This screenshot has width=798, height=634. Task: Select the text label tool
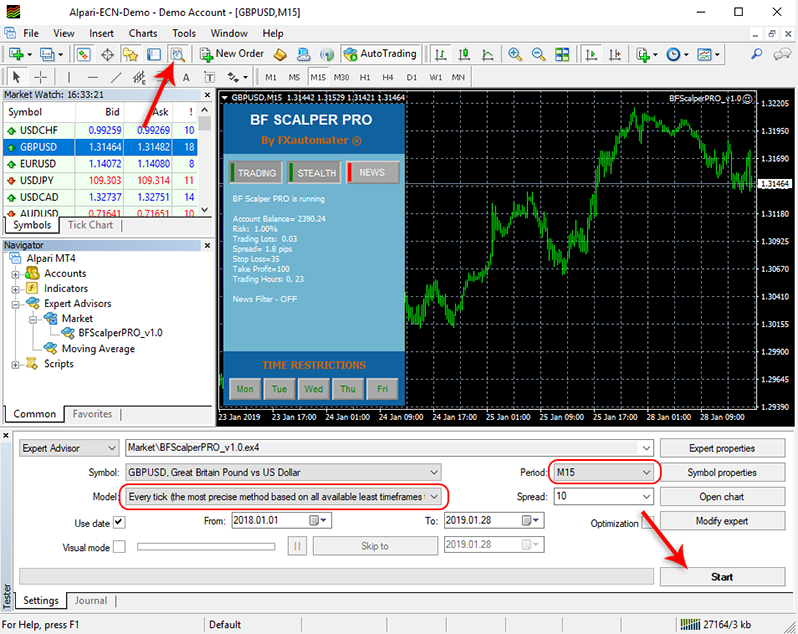tap(209, 77)
